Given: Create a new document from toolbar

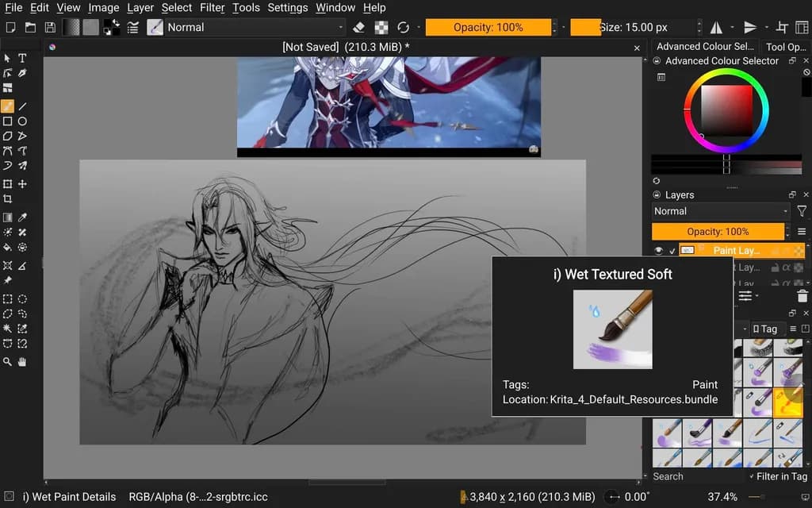Looking at the screenshot, I should pos(10,28).
